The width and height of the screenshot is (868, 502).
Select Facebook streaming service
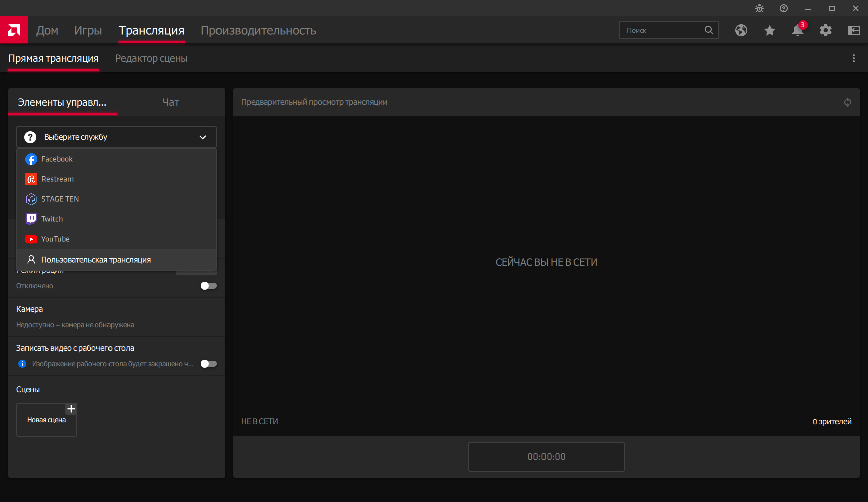tap(117, 159)
